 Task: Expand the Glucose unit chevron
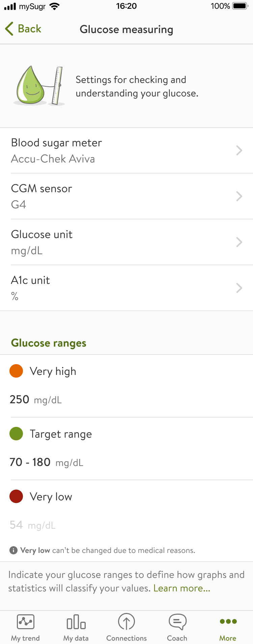239,242
